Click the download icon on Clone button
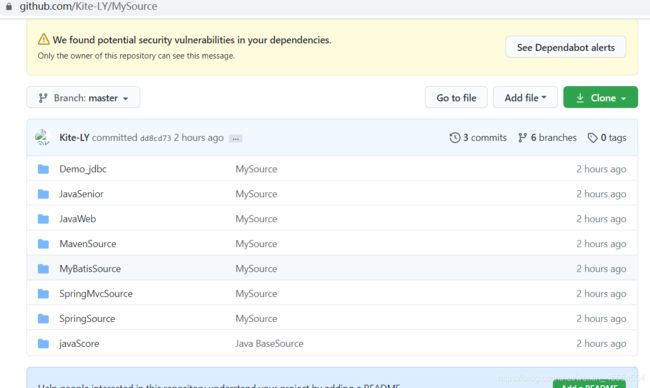This screenshot has height=388, width=650. (x=580, y=98)
